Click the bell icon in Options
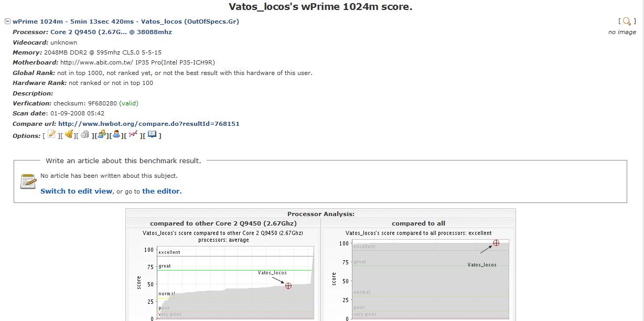 pos(69,134)
